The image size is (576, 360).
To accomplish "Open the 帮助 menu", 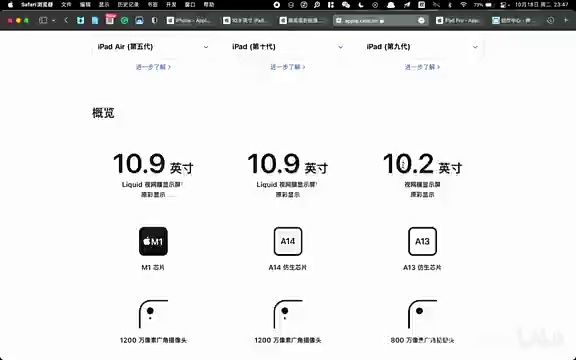I will [209, 5].
